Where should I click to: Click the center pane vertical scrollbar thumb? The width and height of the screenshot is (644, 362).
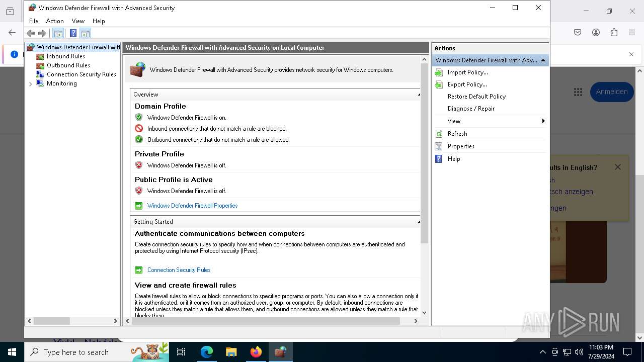424,153
